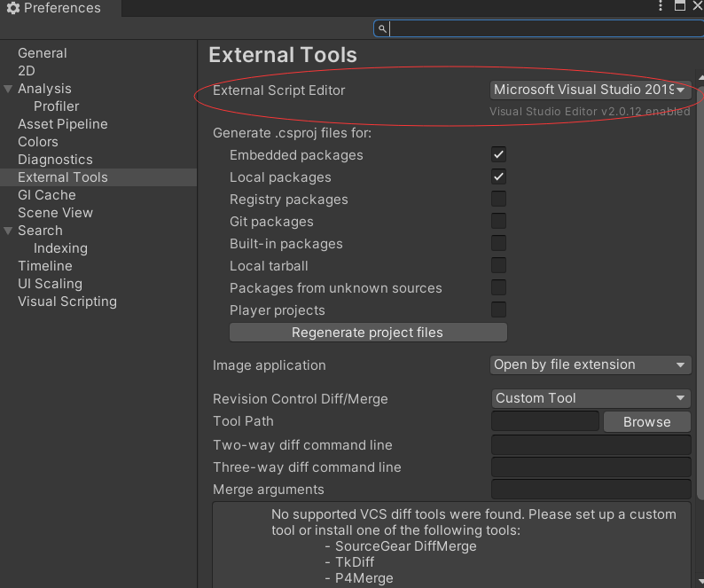Open Timeline preferences

coord(45,266)
